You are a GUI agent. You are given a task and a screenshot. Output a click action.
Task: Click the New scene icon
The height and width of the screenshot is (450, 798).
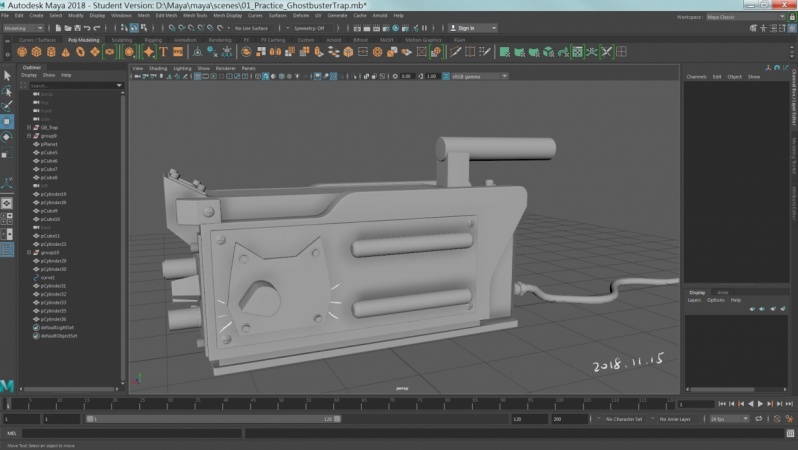[x=58, y=28]
